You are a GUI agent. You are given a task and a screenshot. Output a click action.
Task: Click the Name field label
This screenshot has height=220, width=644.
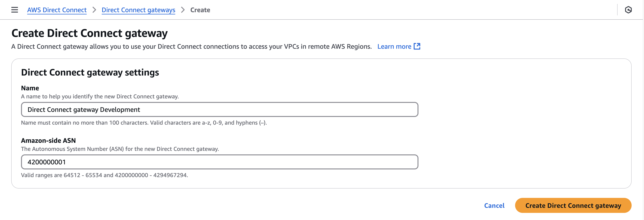30,88
